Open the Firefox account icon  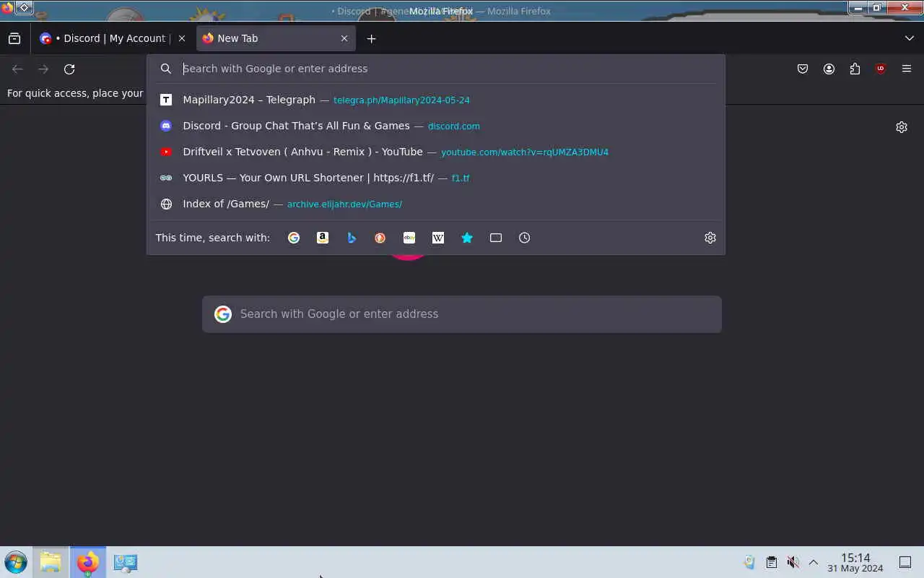[829, 69]
